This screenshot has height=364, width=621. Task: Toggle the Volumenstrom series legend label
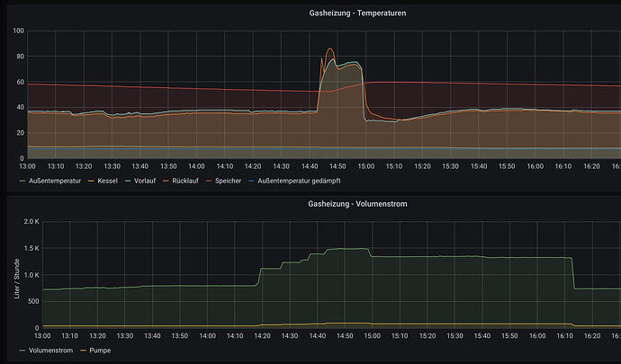click(52, 349)
